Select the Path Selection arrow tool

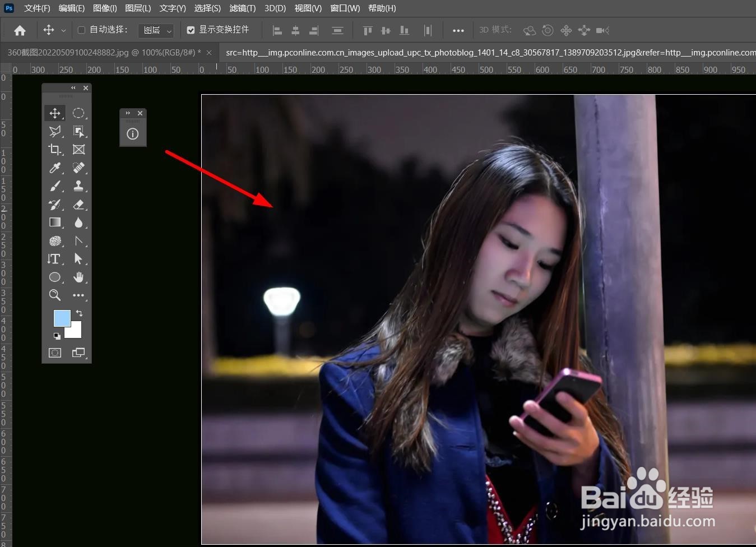[x=78, y=259]
